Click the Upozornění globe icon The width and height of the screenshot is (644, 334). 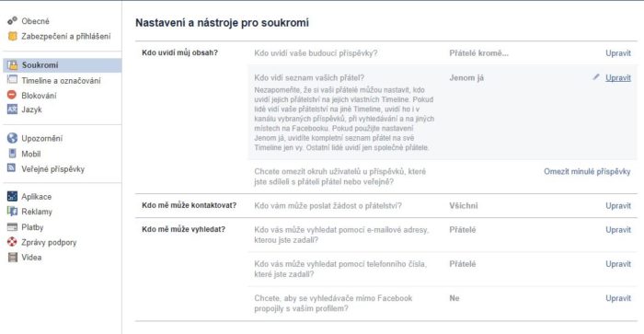[x=12, y=138]
